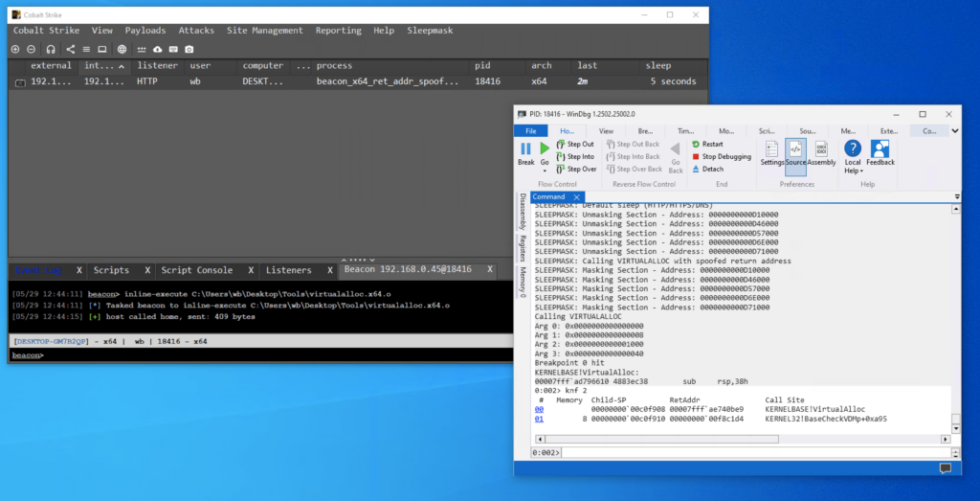Click the cloud download icon in the toolbar
Image resolution: width=980 pixels, height=501 pixels.
[158, 49]
